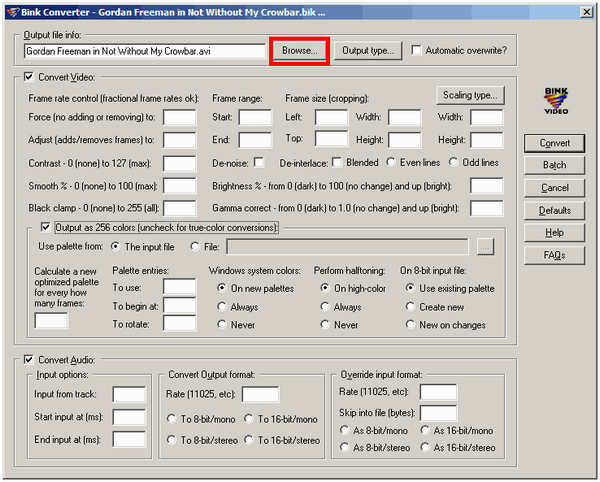Image resolution: width=600 pixels, height=482 pixels.
Task: Open the FAQs button
Action: pos(554,255)
